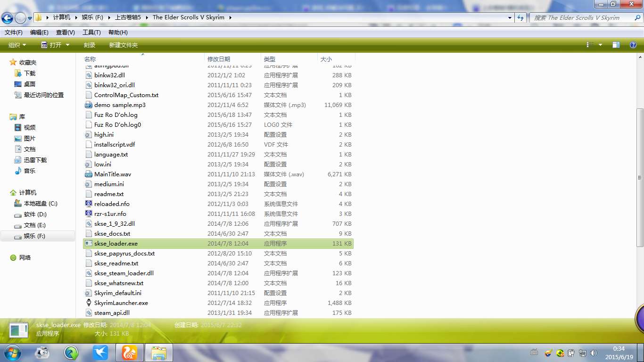The image size is (644, 362).
Task: Select 文档 (E:) drive
Action: coord(35,225)
